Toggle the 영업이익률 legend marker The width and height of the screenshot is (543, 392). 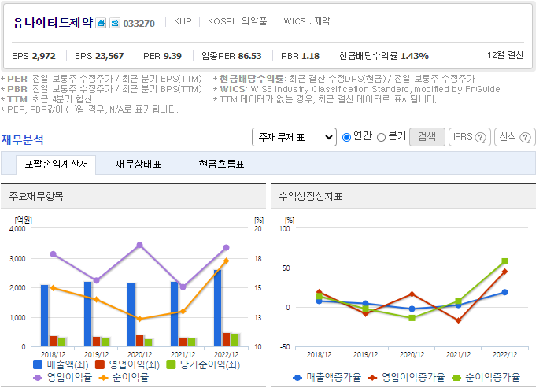38,378
